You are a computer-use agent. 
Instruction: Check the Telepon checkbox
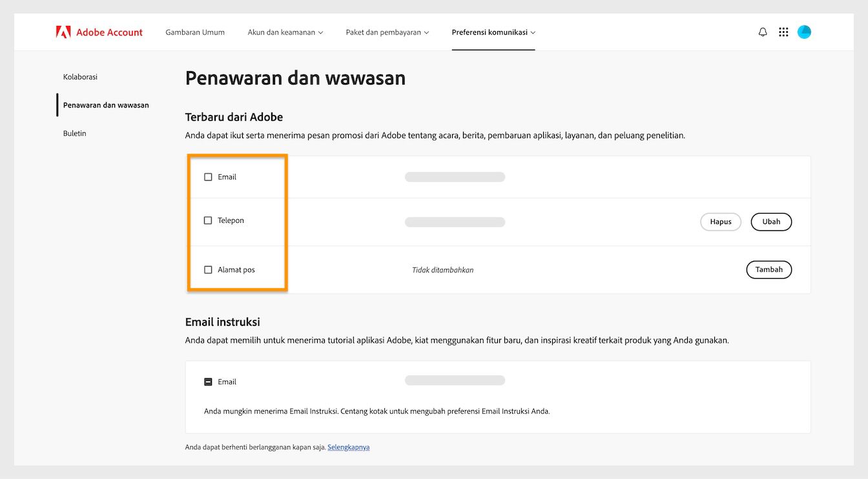tap(208, 220)
